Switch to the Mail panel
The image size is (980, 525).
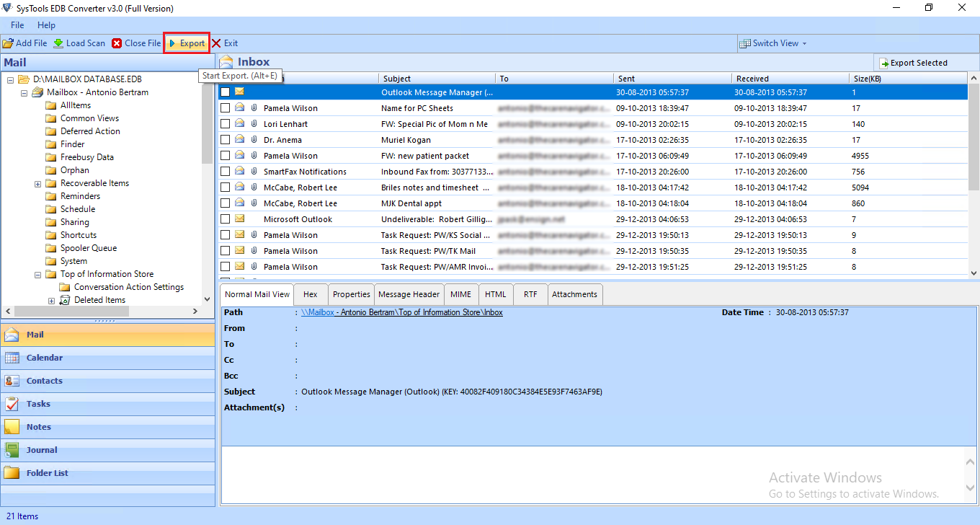108,335
